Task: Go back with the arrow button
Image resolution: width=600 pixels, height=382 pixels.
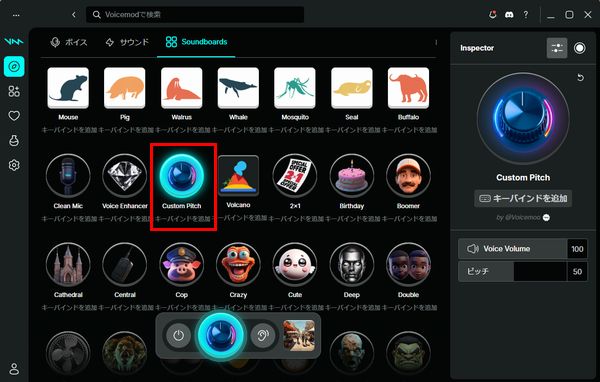Action: pyautogui.click(x=74, y=15)
